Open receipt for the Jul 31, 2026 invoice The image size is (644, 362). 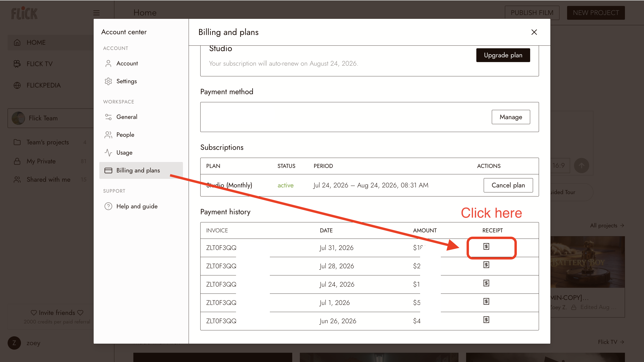point(486,247)
